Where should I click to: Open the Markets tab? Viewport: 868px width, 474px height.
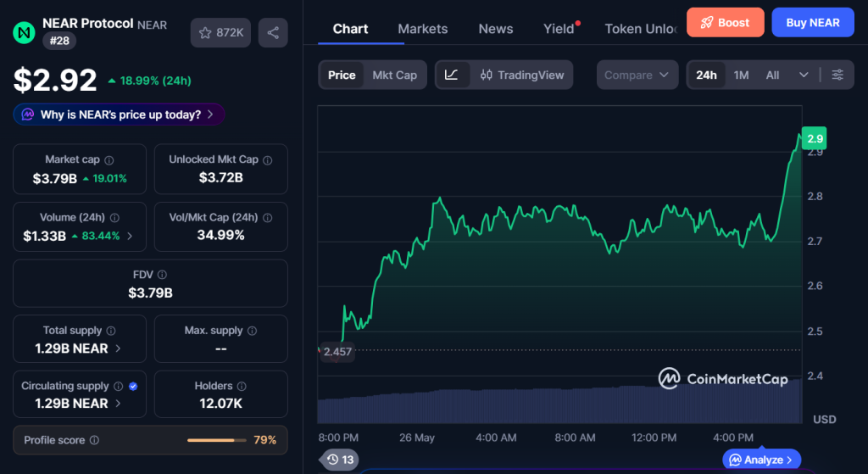(x=422, y=29)
